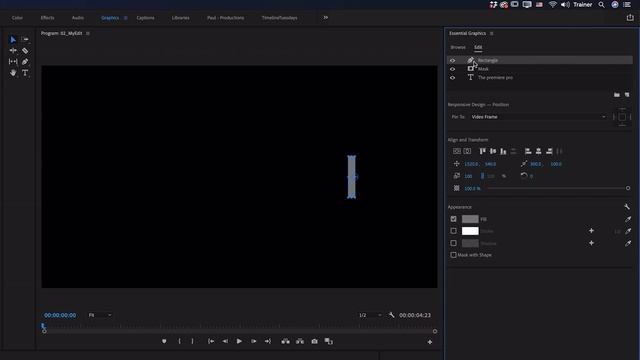This screenshot has width=640, height=360.
Task: Switch to the Effects workspace
Action: (x=47, y=18)
